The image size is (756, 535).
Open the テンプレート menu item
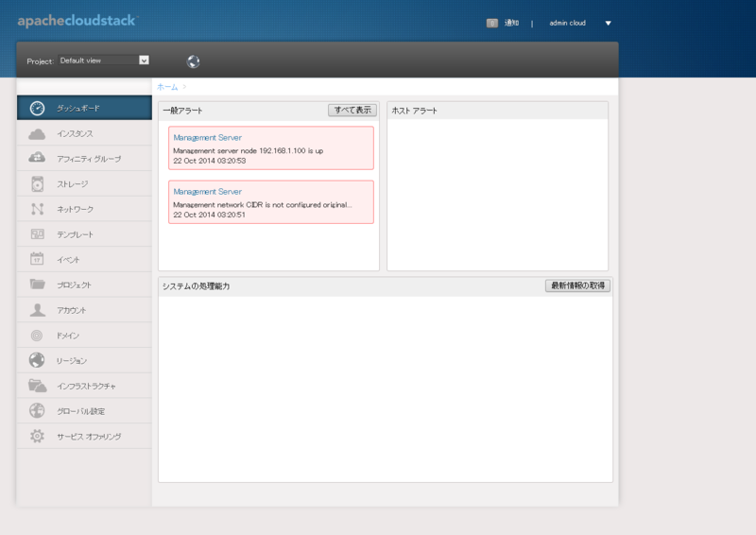[84, 234]
